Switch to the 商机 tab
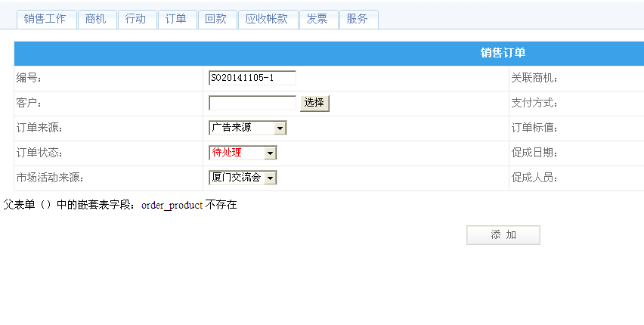The image size is (644, 325). (x=97, y=20)
